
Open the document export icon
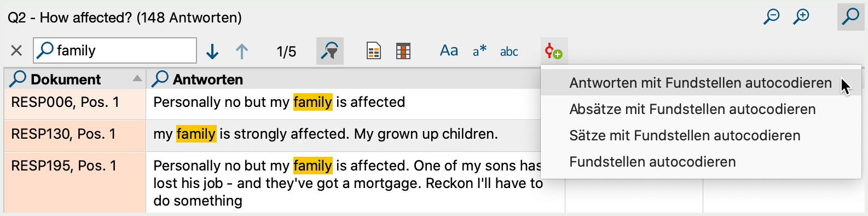[x=374, y=52]
